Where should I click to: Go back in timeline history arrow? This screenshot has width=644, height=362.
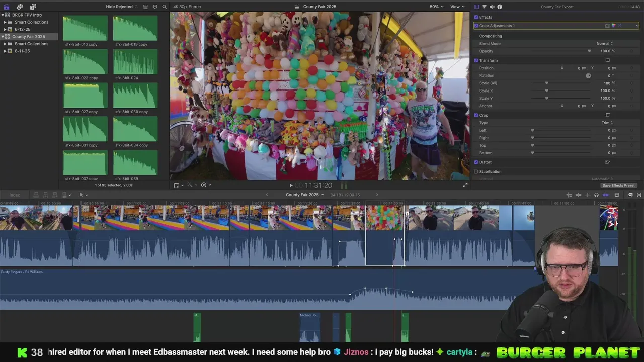[267, 195]
